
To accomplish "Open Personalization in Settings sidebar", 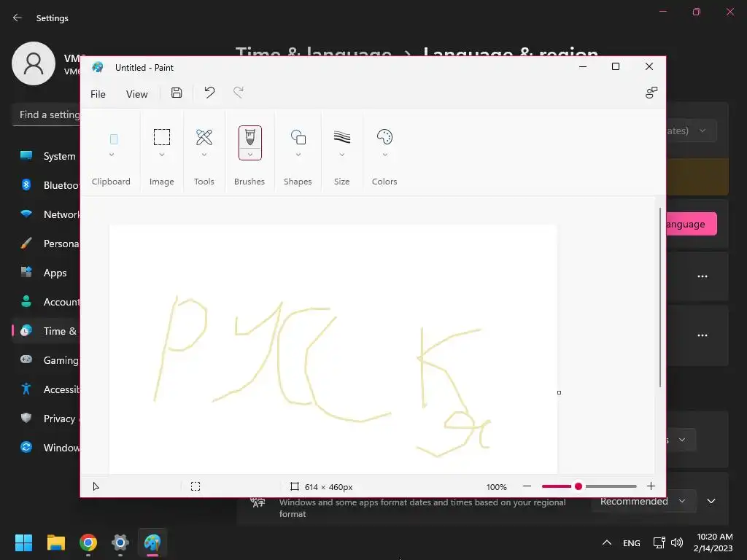I will coord(47,244).
